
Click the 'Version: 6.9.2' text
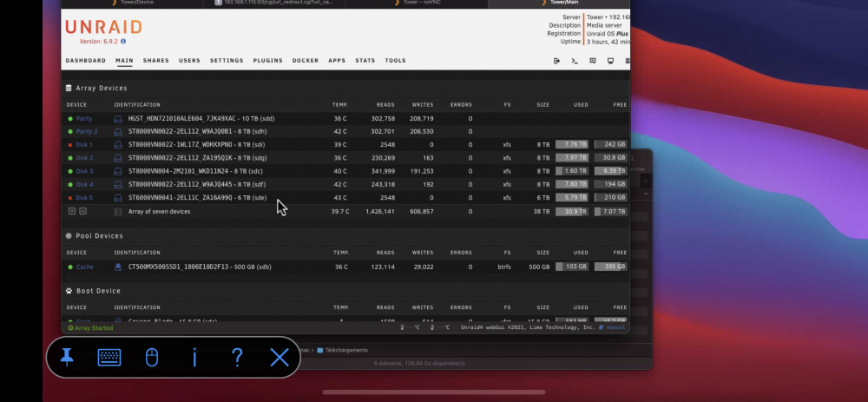tap(99, 42)
